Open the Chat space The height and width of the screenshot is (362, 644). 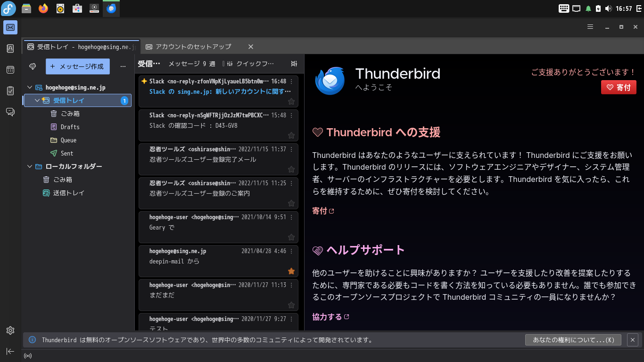[10, 112]
